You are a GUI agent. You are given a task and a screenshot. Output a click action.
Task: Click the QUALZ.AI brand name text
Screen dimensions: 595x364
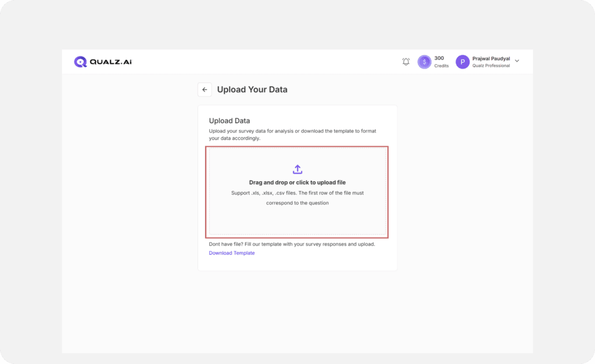110,62
